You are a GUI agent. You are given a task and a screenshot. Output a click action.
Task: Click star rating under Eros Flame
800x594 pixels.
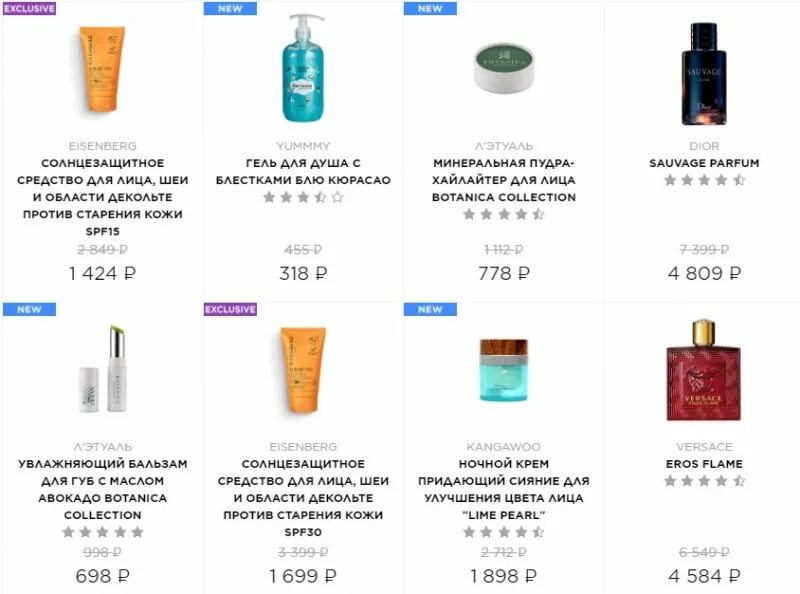704,481
